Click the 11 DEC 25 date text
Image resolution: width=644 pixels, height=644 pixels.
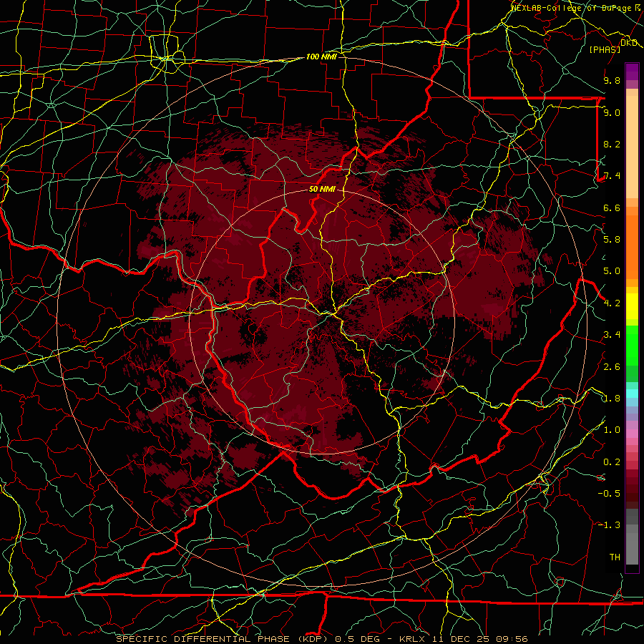(x=460, y=639)
